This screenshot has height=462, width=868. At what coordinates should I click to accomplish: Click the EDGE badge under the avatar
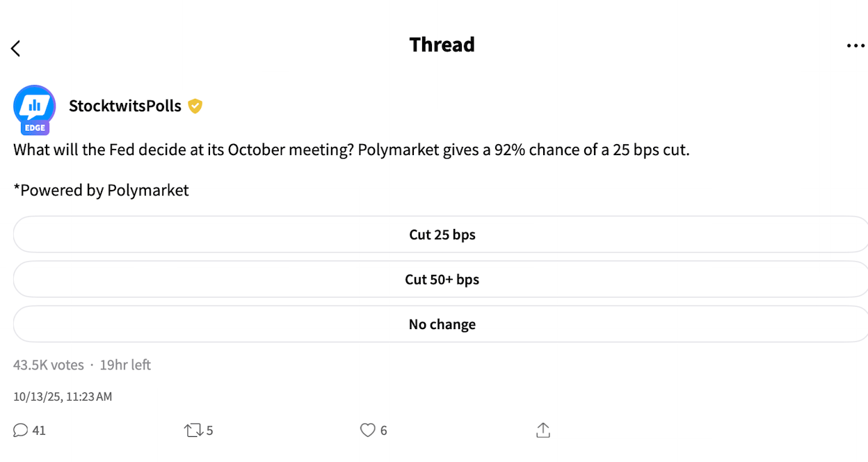[x=35, y=128]
